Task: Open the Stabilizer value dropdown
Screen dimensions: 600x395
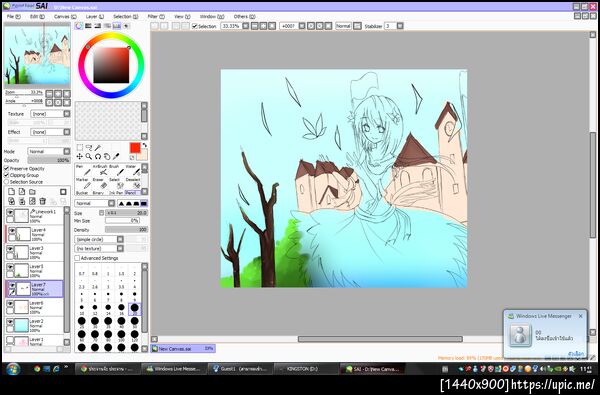Action: [400, 26]
